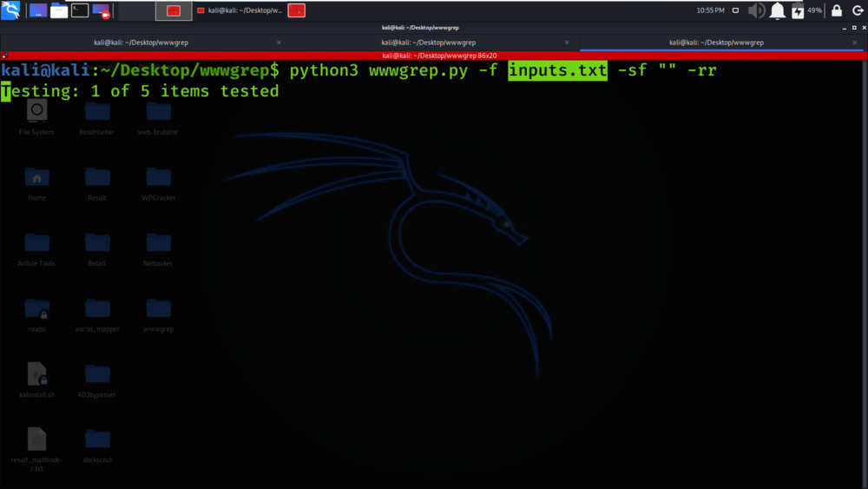868x489 pixels.
Task: Click the red terminal pane title bar
Action: [439, 56]
